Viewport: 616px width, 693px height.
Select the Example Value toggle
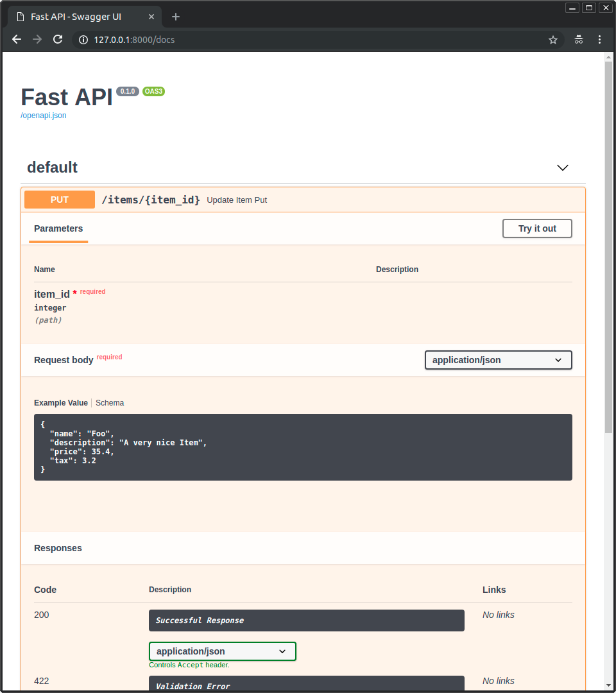click(x=60, y=402)
